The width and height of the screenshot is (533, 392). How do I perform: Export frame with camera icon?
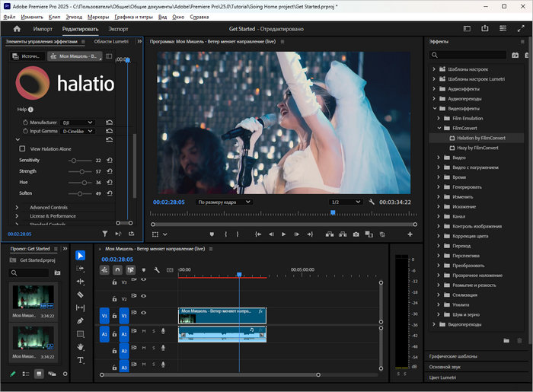coord(356,234)
